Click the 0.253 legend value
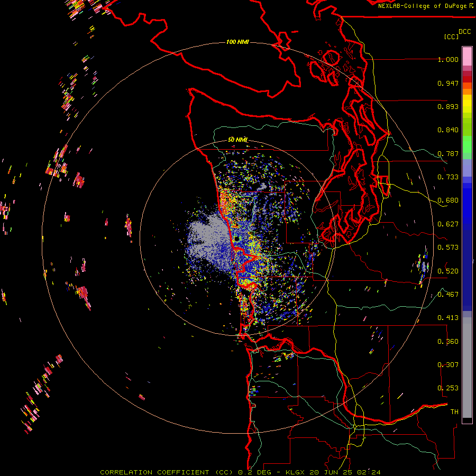Viewport: 476px width, 476px height. (x=448, y=388)
